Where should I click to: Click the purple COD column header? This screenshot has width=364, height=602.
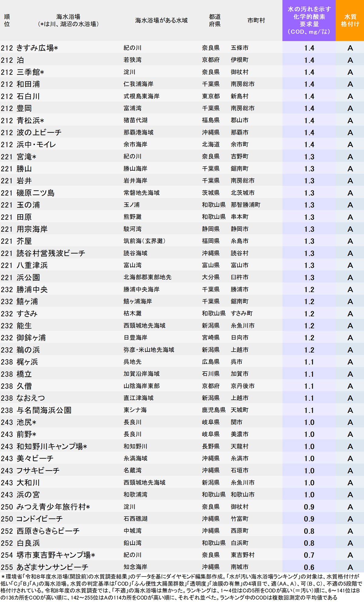[x=309, y=20]
